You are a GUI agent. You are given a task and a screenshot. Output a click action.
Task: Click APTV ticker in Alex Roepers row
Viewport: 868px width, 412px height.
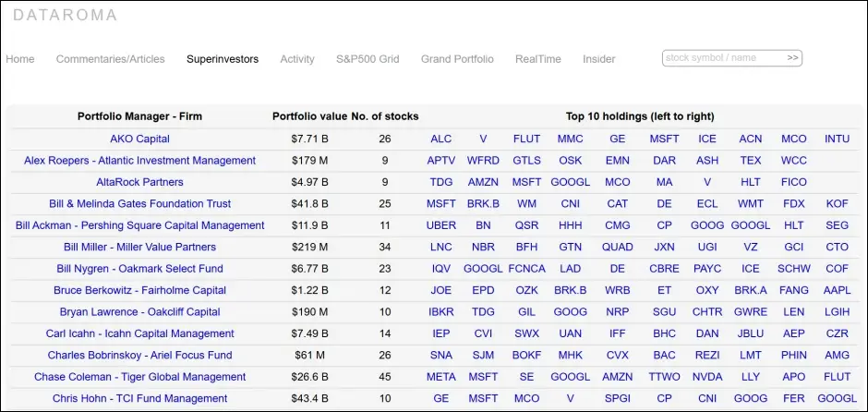click(441, 161)
